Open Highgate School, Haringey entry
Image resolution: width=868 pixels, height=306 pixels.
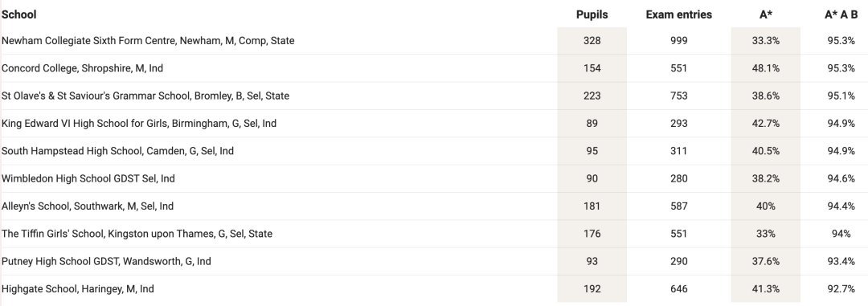[x=78, y=289]
